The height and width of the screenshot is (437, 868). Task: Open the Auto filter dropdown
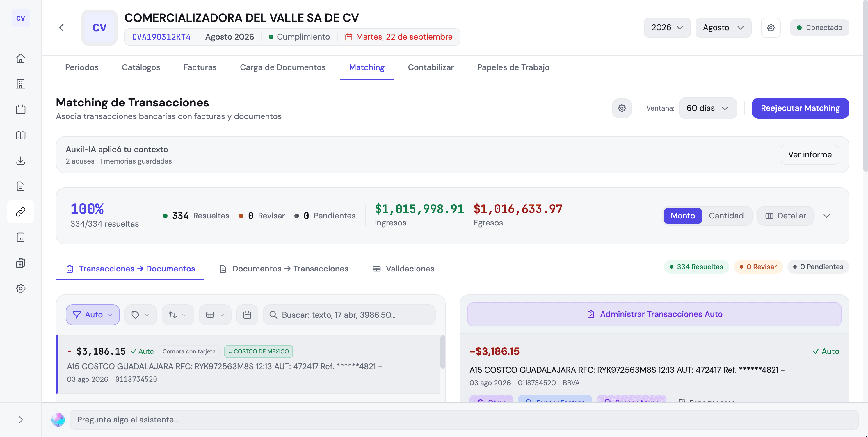coord(93,315)
